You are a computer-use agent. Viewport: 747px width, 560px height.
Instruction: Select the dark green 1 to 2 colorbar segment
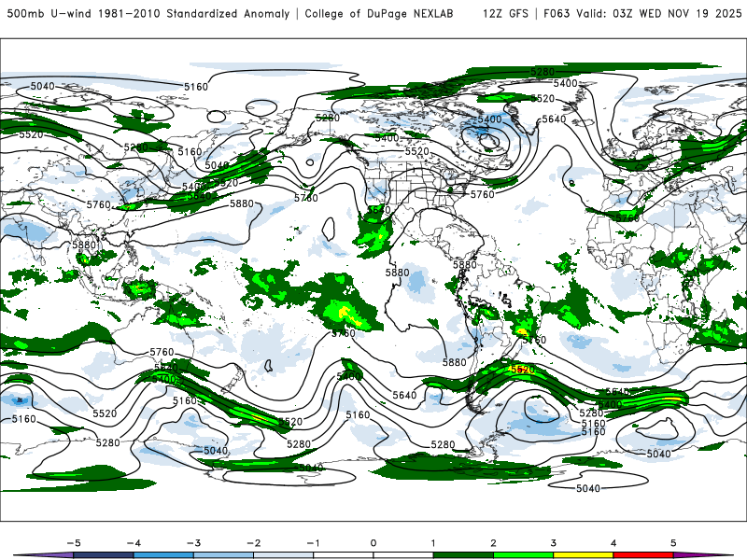point(463,555)
